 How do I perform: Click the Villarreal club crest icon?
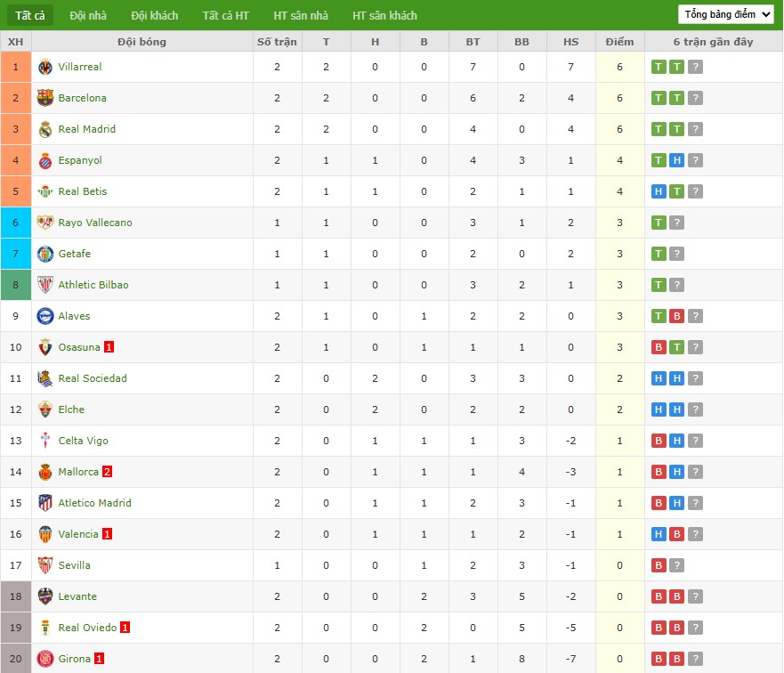[45, 67]
